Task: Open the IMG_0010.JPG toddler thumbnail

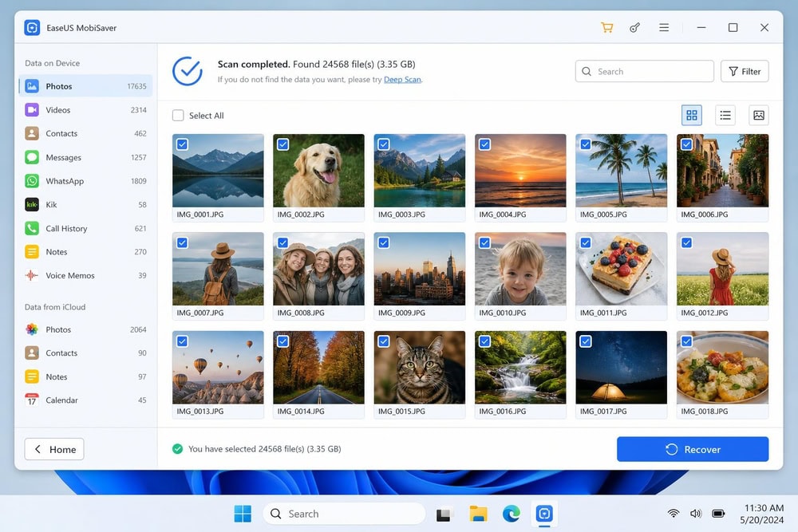Action: (520, 269)
